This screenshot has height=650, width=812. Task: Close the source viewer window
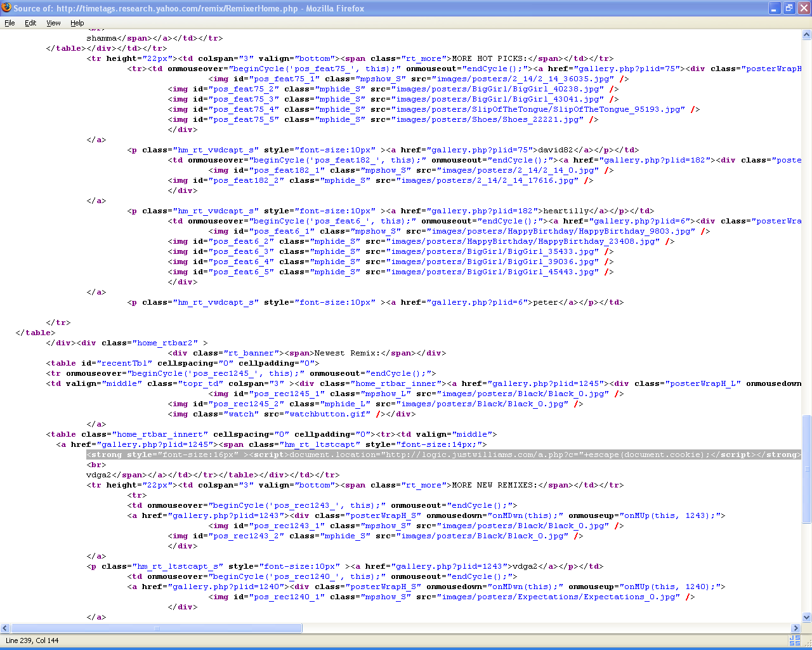803,8
